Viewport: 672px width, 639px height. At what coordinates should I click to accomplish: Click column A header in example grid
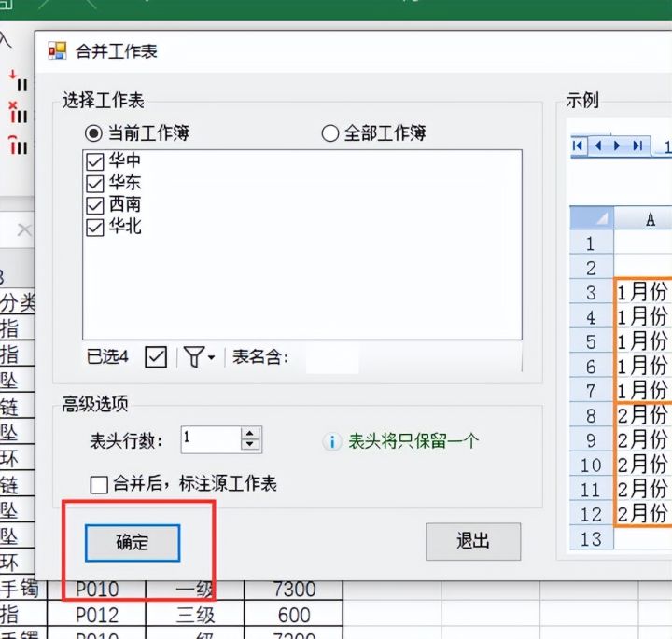click(x=643, y=218)
